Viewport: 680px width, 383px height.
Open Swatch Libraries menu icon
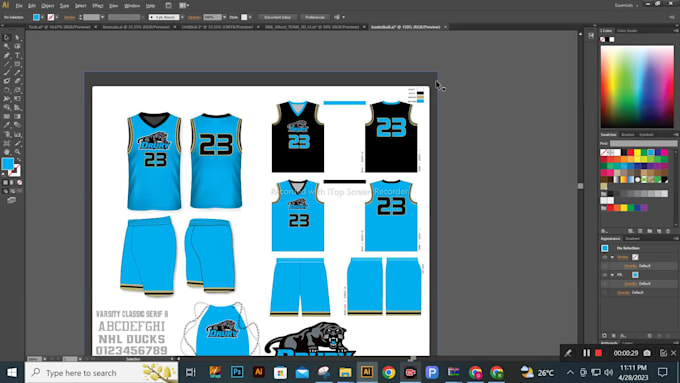pos(604,231)
